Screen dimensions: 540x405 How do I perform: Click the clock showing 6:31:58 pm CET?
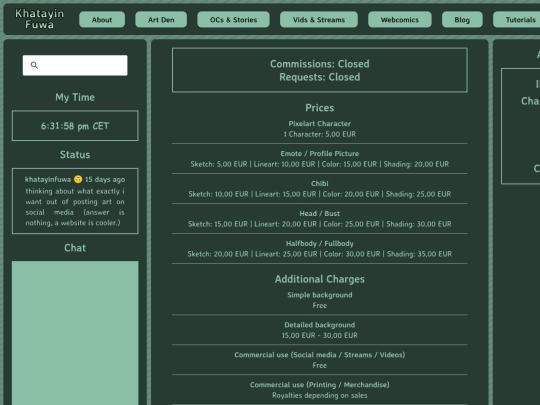point(75,126)
